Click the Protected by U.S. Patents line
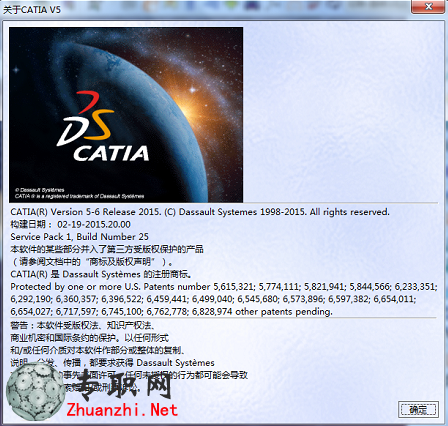This screenshot has width=448, height=426. pyautogui.click(x=223, y=287)
